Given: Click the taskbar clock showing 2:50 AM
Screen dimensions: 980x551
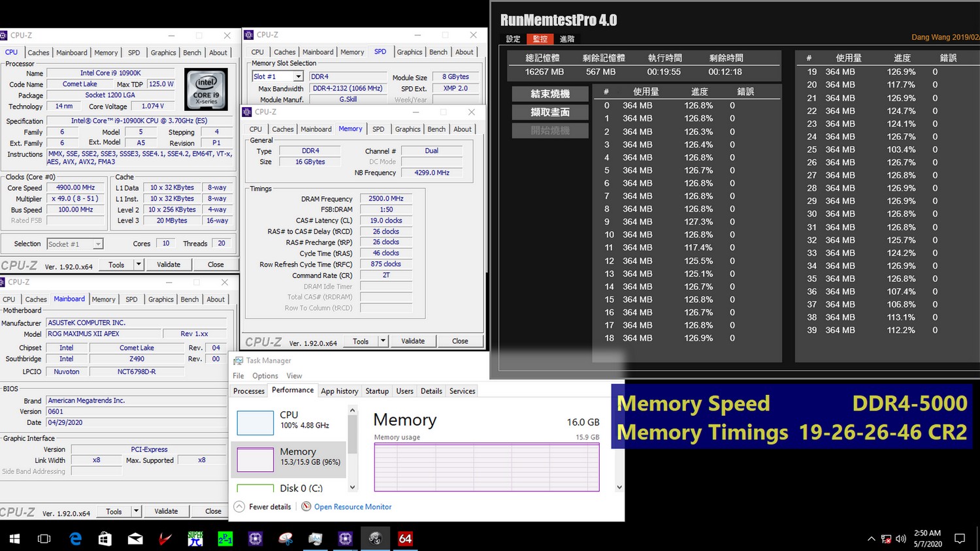Looking at the screenshot, I should click(x=928, y=539).
